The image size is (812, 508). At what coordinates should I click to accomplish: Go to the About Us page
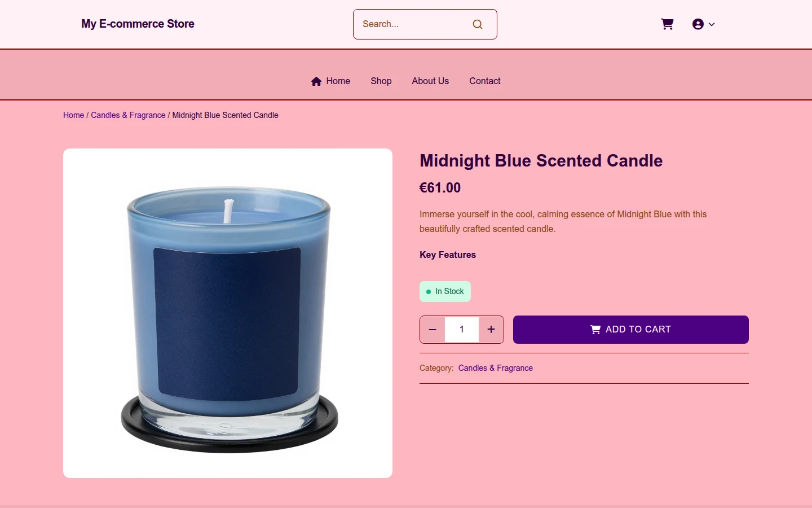(x=430, y=81)
